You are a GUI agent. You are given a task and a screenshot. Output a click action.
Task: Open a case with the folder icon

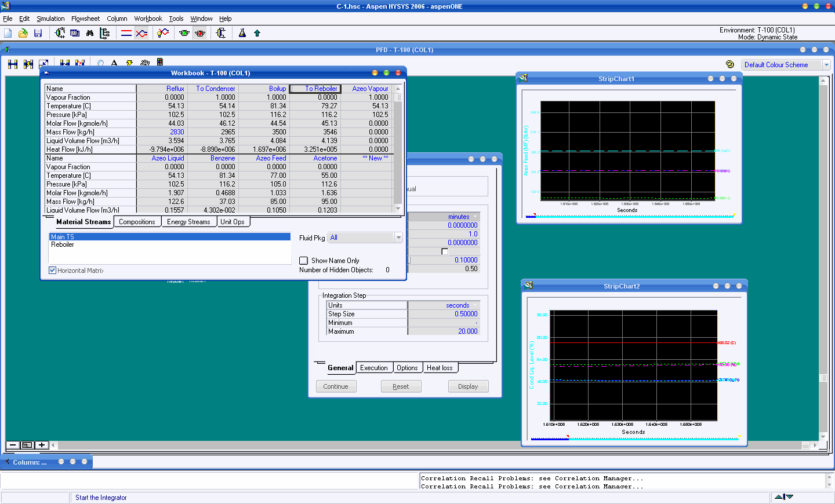[x=23, y=33]
